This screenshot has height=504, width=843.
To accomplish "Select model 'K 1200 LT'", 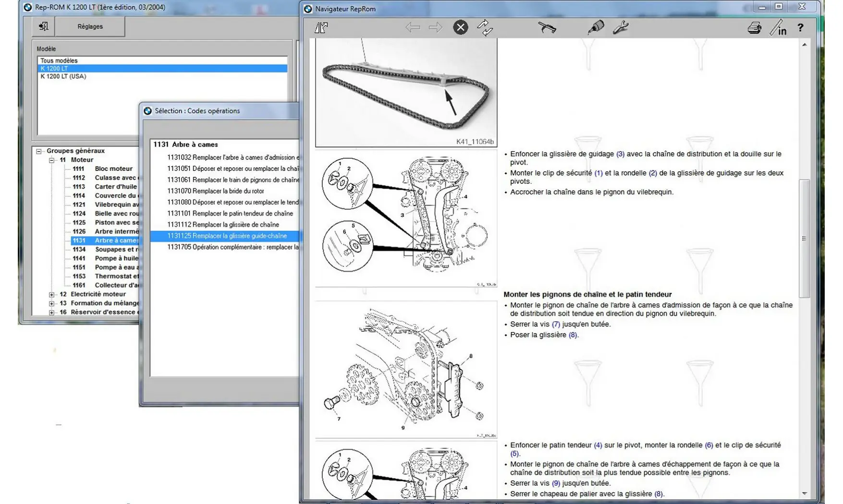I will (162, 68).
